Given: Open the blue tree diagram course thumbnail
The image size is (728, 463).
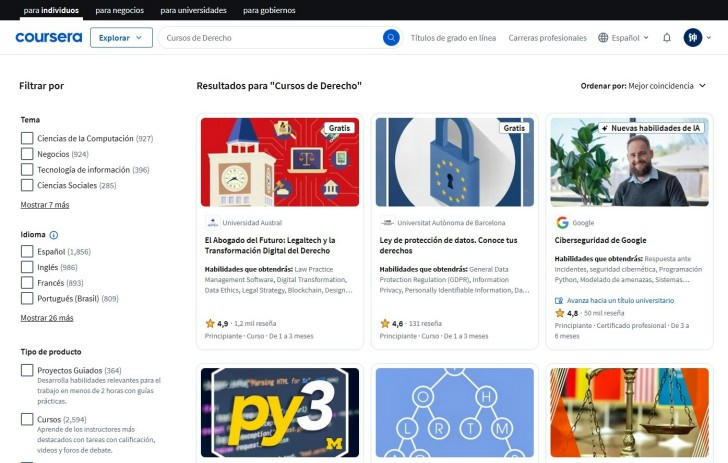Looking at the screenshot, I should [x=455, y=413].
